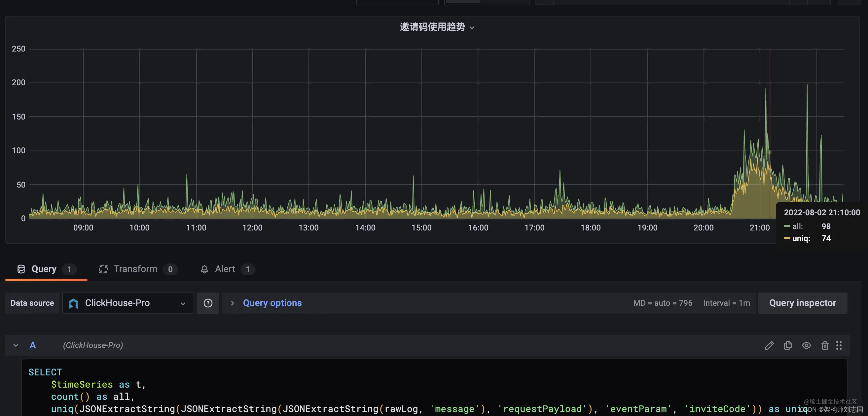Click the drag handle dots of query A
The width and height of the screenshot is (868, 416).
(839, 345)
